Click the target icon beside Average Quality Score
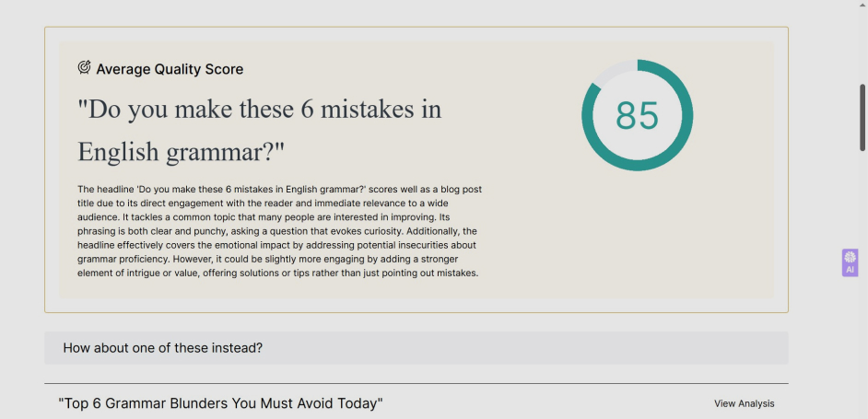 (x=84, y=67)
